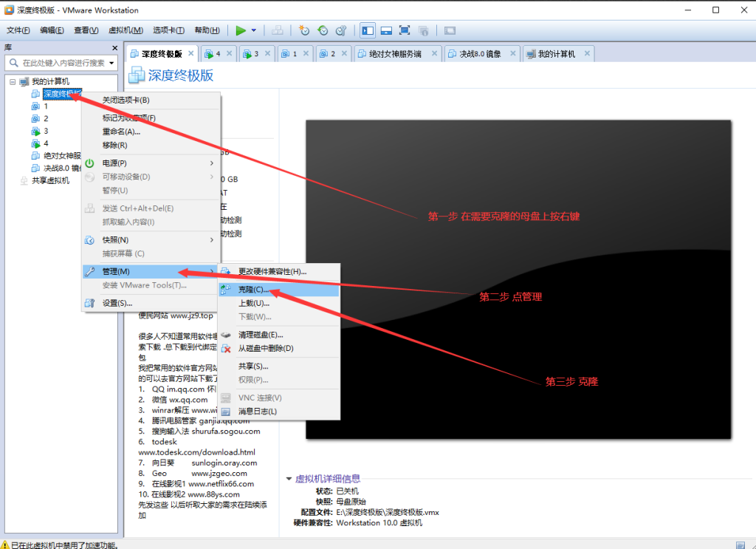Click the VMware Workstation title bar icon
756x549 pixels.
tap(9, 10)
